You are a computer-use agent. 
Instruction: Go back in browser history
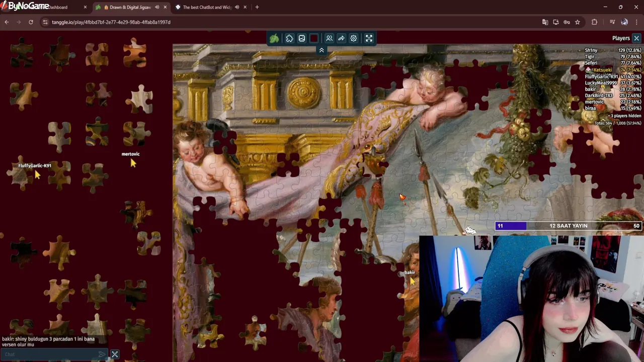click(x=7, y=22)
